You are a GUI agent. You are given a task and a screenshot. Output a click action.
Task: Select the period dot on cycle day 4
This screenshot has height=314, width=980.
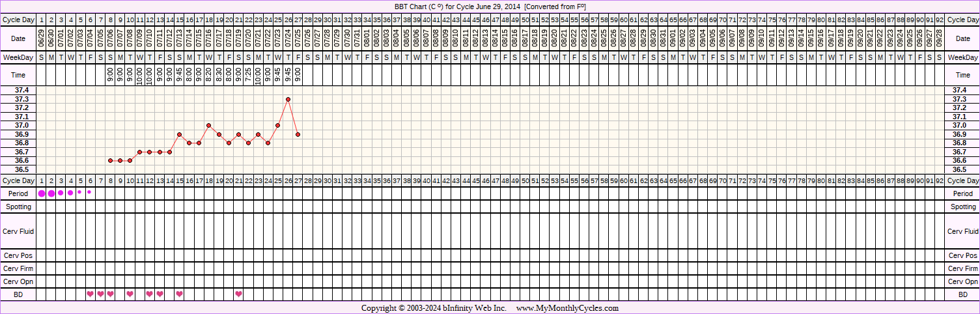pyautogui.click(x=70, y=193)
